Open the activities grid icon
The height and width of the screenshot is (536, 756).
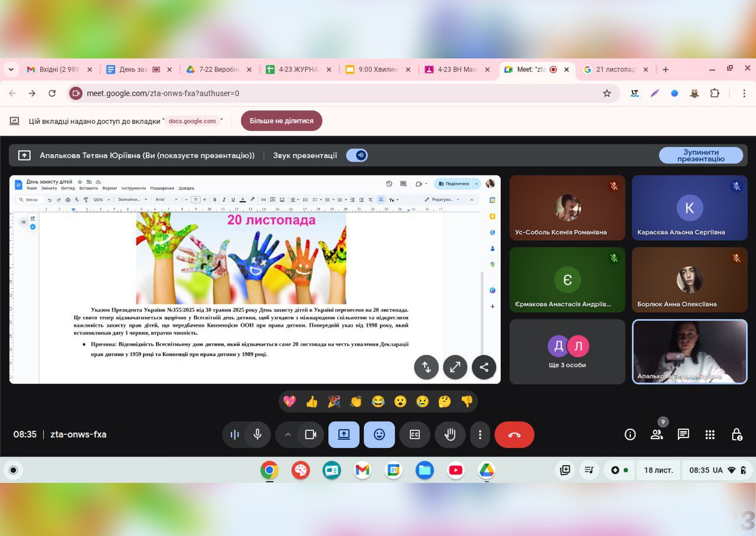pyautogui.click(x=710, y=435)
